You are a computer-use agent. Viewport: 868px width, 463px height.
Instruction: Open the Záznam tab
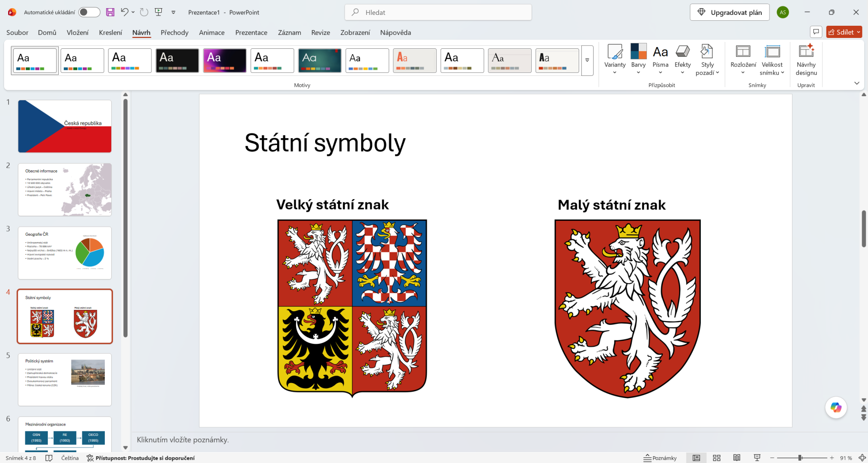(289, 33)
